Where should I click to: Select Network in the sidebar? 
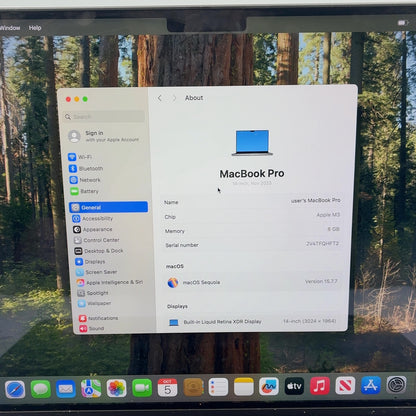point(85,180)
